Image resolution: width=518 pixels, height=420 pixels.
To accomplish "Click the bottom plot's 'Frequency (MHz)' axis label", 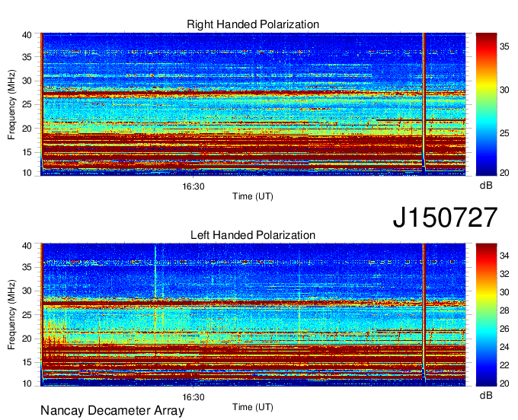I will coord(11,315).
